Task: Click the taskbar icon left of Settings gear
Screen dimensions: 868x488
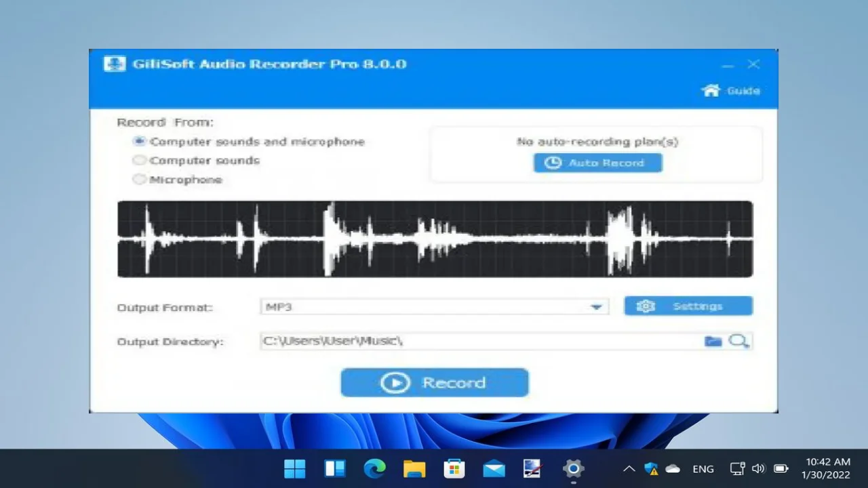Action: click(x=533, y=468)
